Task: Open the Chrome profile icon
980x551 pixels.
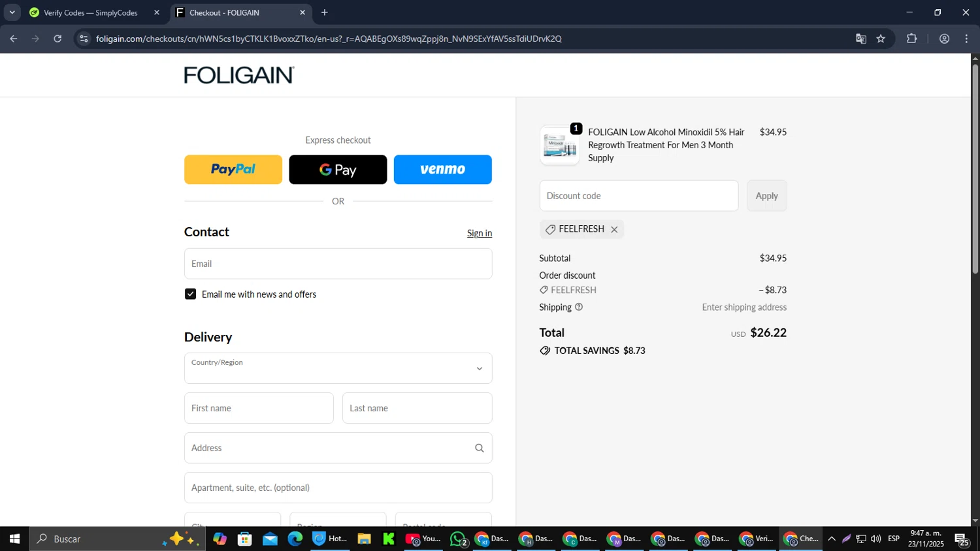Action: tap(945, 39)
